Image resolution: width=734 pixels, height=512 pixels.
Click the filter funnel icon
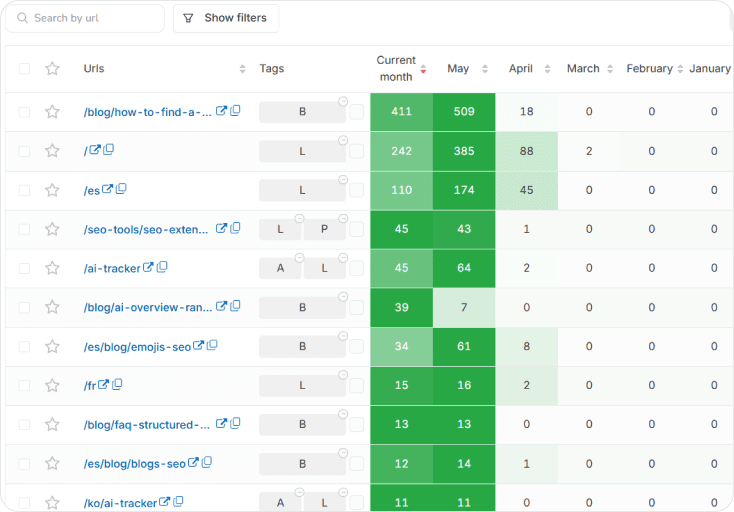(188, 18)
